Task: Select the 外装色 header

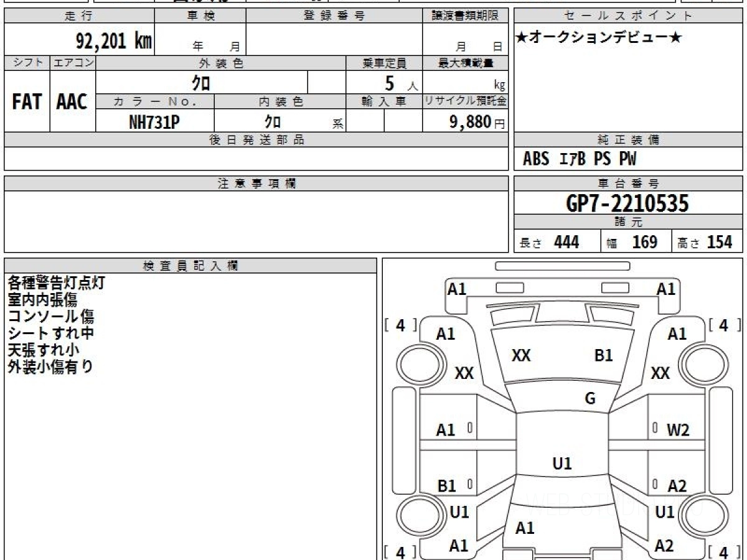Action: [221, 63]
